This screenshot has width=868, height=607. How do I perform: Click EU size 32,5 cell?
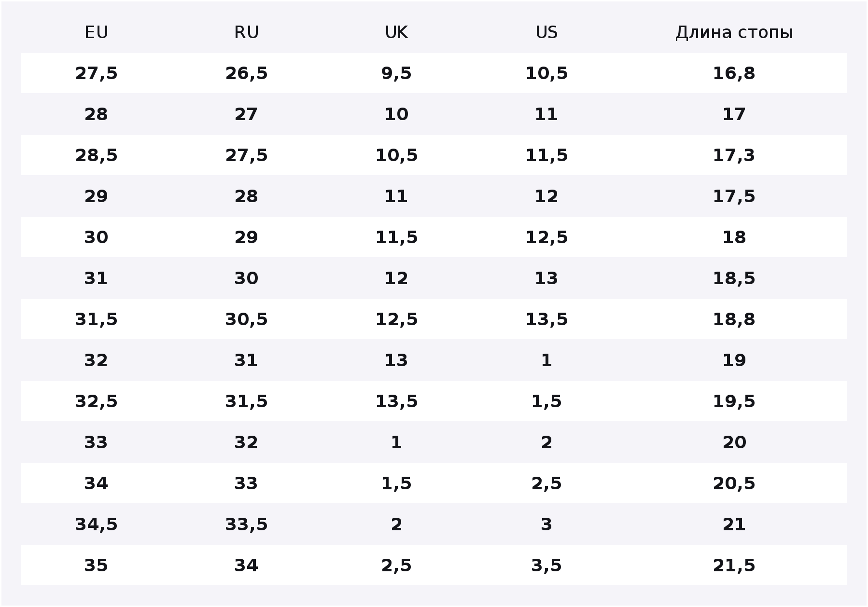96,401
